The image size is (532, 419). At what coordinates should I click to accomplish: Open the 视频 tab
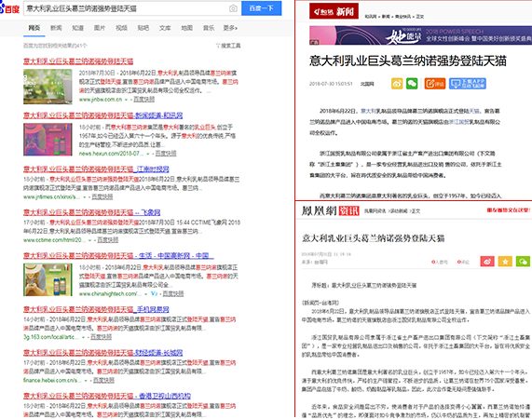pos(121,28)
